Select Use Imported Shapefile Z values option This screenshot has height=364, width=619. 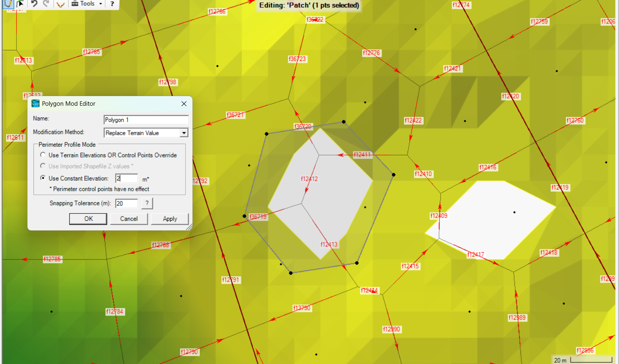[x=43, y=166]
